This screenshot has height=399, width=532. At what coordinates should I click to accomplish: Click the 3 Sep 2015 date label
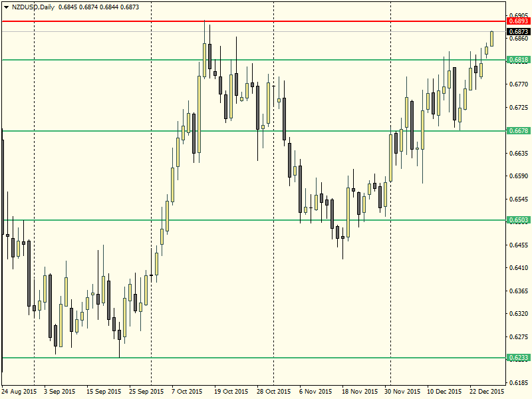pos(60,391)
